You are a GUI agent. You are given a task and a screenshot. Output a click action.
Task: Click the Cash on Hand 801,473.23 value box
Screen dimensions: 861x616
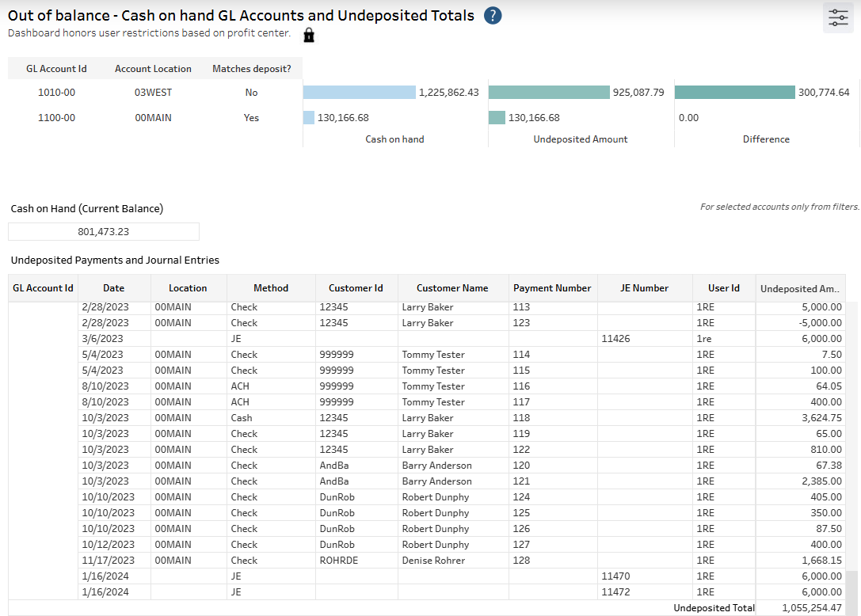coord(104,232)
